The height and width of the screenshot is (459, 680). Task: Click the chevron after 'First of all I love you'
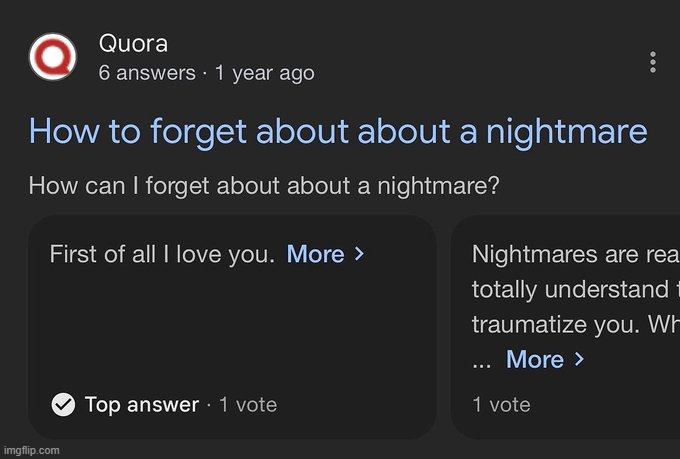pos(359,255)
